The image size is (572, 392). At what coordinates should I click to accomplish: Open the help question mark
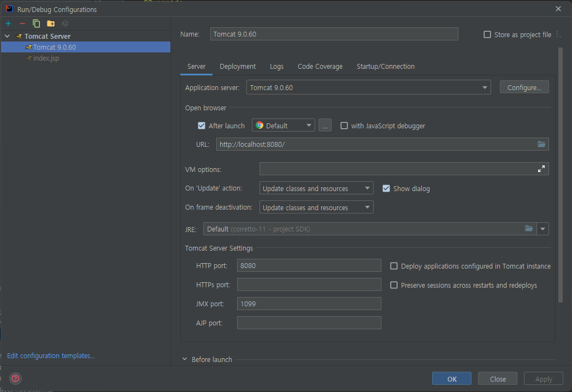tap(15, 378)
